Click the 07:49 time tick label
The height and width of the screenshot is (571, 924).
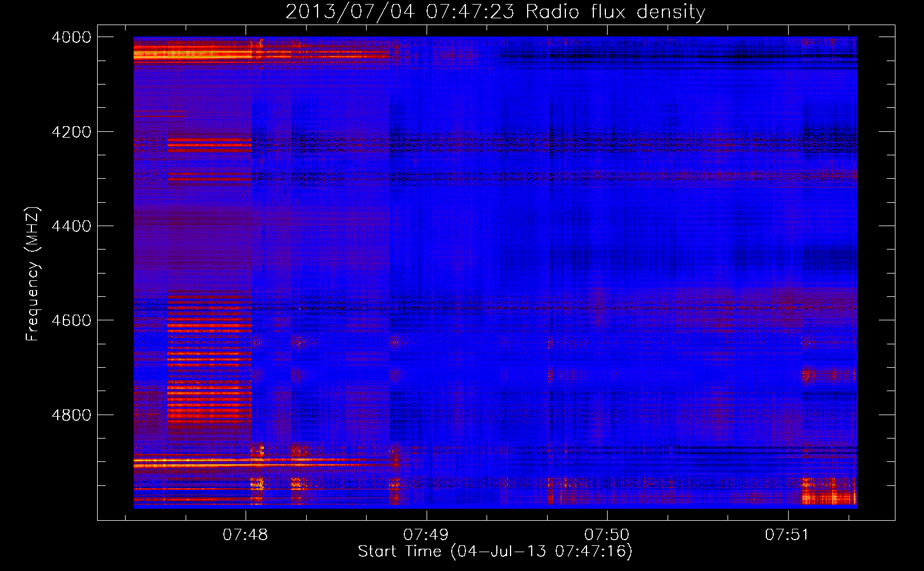[x=426, y=535]
